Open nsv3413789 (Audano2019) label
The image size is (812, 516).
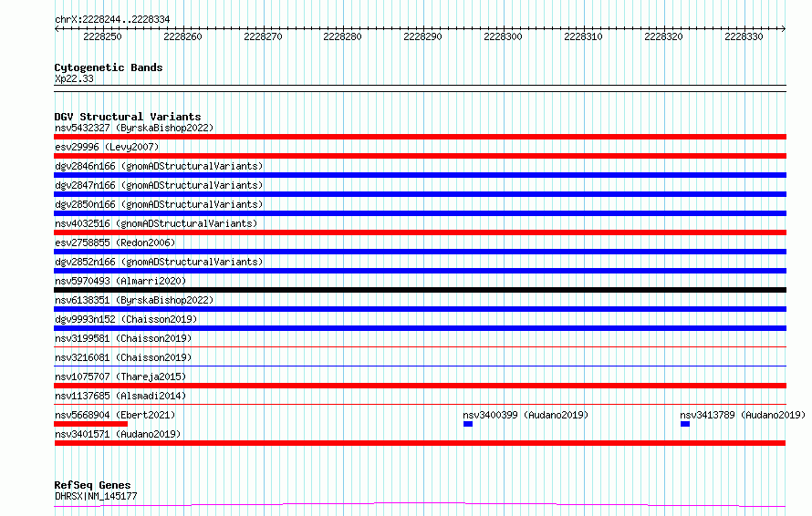(743, 415)
